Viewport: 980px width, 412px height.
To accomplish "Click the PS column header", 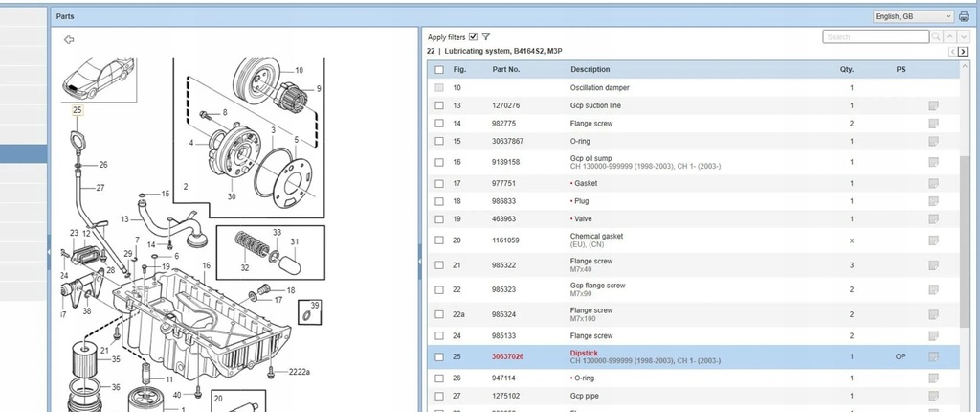I will click(x=901, y=70).
